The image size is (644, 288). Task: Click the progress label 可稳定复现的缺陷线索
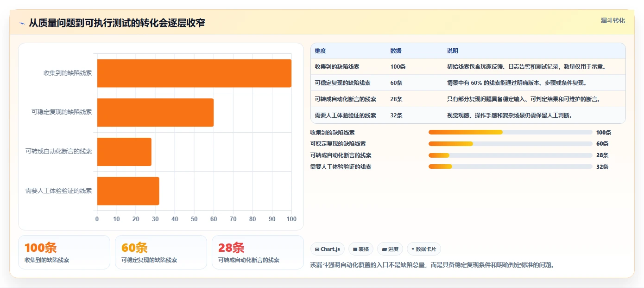pyautogui.click(x=338, y=144)
